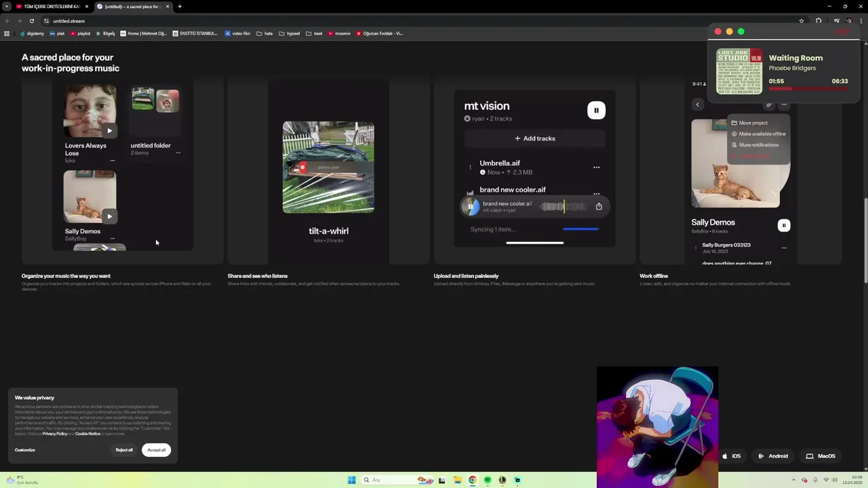Open the tab search dropdown arrow

click(6, 6)
